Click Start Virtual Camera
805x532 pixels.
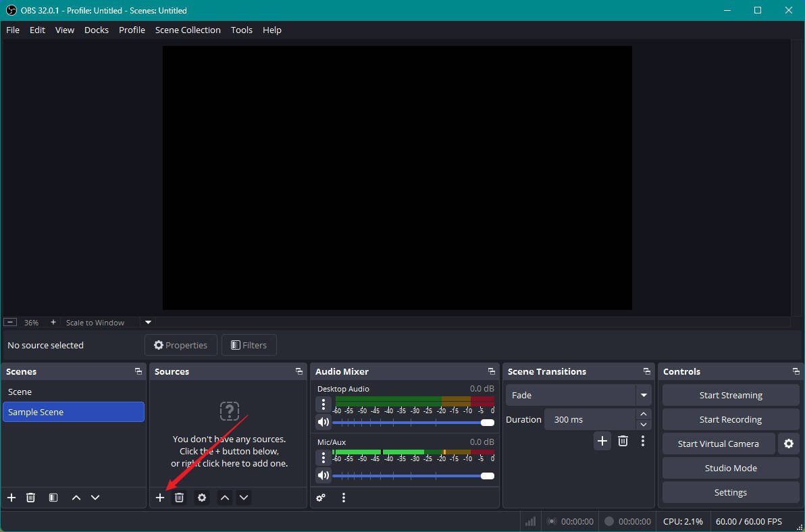pos(719,444)
